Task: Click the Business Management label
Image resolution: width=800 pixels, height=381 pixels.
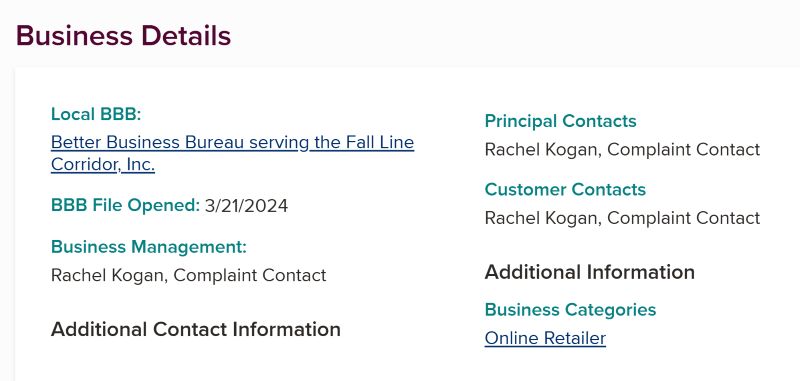Action: (x=149, y=247)
